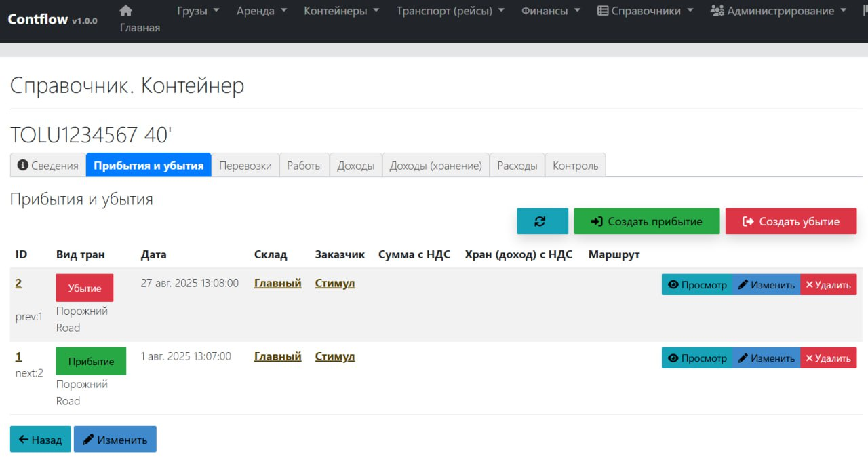
Task: Click Просмотр eye button for record 2
Action: tap(697, 285)
